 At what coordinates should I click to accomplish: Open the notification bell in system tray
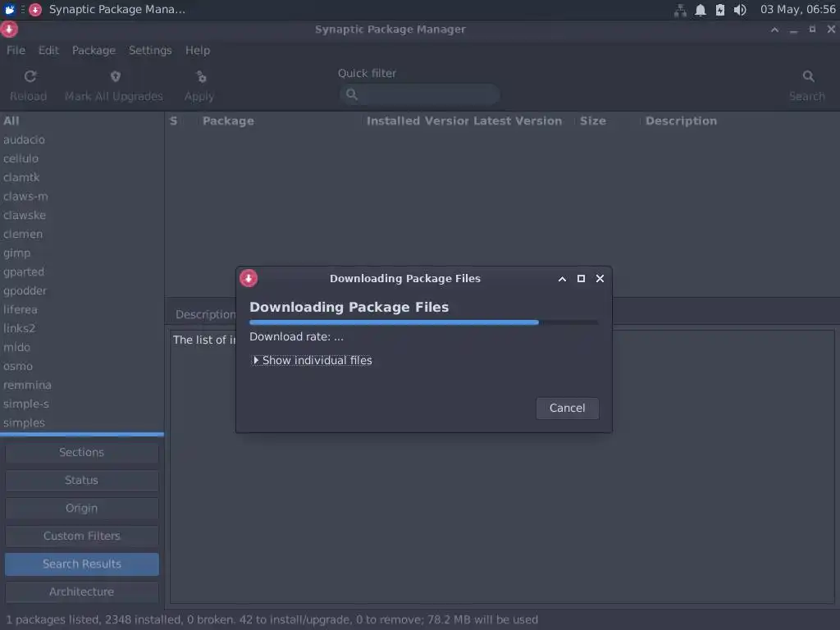pyautogui.click(x=701, y=10)
